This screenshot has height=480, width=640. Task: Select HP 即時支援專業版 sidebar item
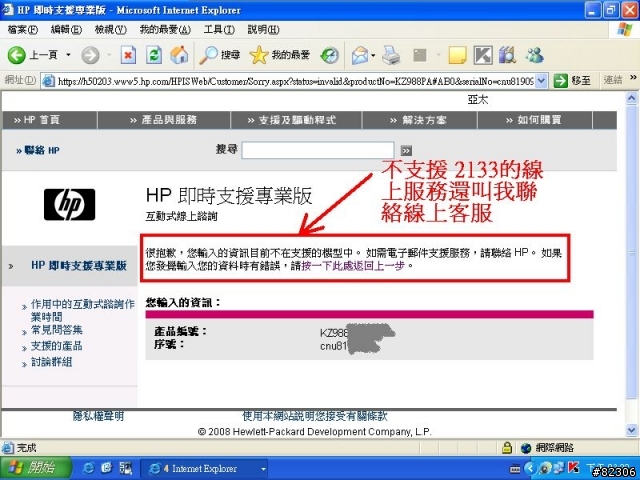click(x=79, y=266)
